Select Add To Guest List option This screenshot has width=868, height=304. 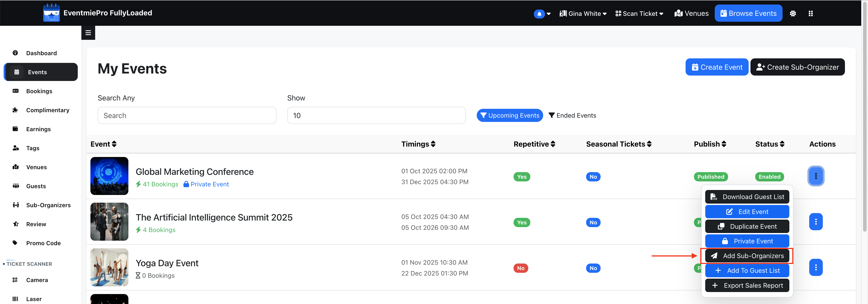pyautogui.click(x=747, y=270)
